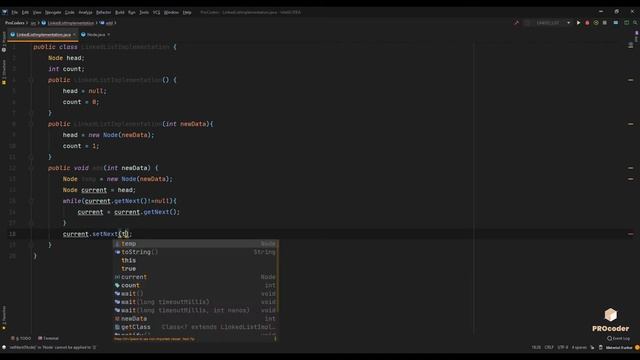Open the VCS menu
The image size is (640, 360).
coord(156,12)
